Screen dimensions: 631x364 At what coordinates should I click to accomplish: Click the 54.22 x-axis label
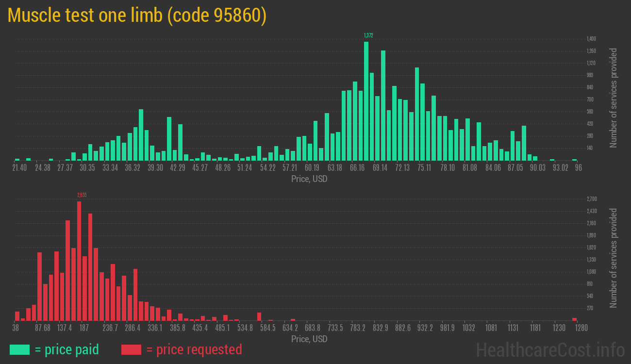click(x=267, y=168)
